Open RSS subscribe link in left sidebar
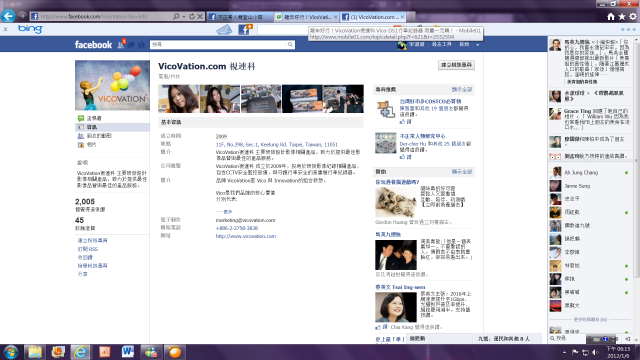 (x=88, y=249)
